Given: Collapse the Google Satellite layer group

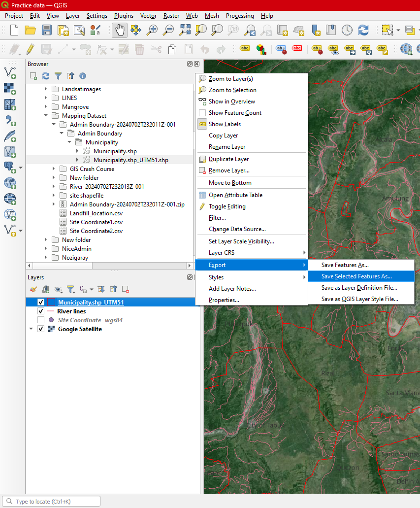Looking at the screenshot, I should [x=32, y=329].
